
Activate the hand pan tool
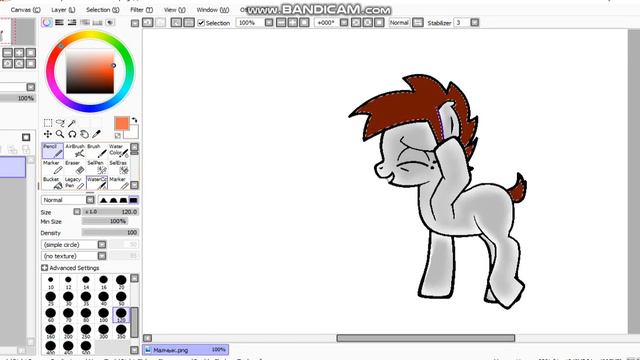84,134
